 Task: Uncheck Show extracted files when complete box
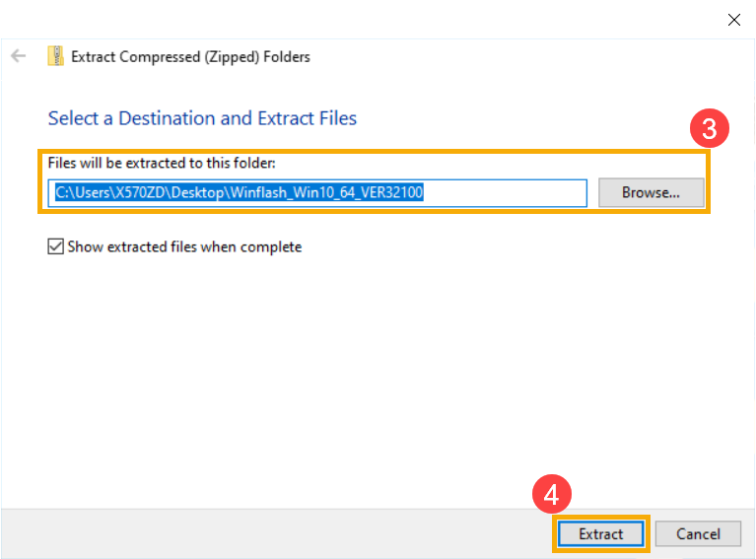[55, 246]
